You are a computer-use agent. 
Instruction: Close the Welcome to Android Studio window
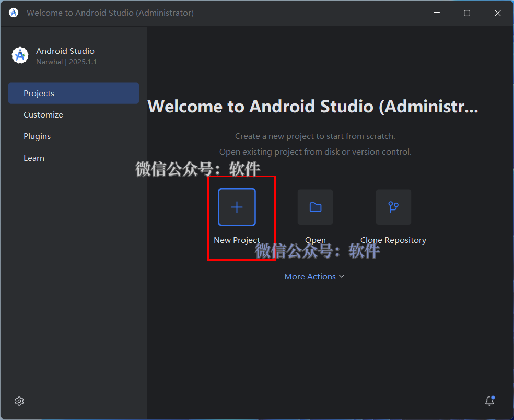point(498,13)
